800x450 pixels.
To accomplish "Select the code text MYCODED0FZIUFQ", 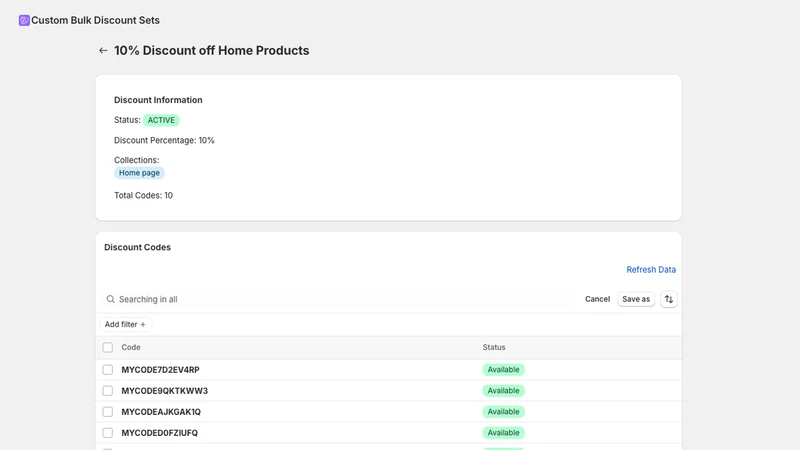I will point(159,433).
